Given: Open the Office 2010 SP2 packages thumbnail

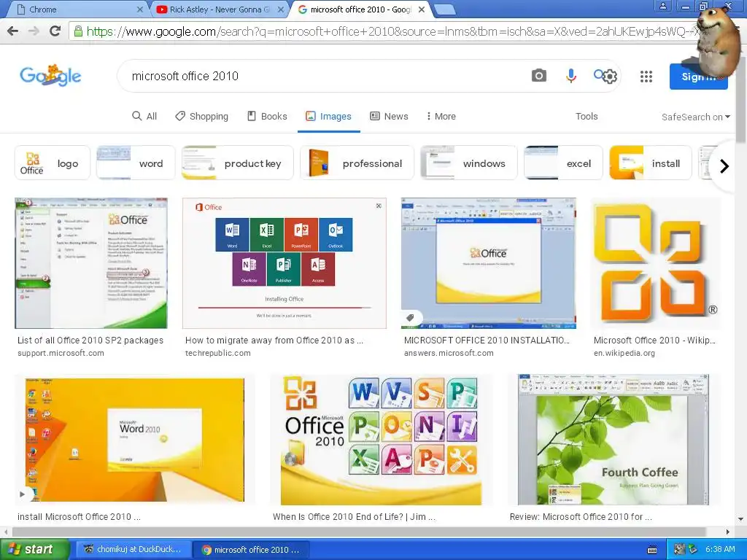Looking at the screenshot, I should [x=91, y=262].
